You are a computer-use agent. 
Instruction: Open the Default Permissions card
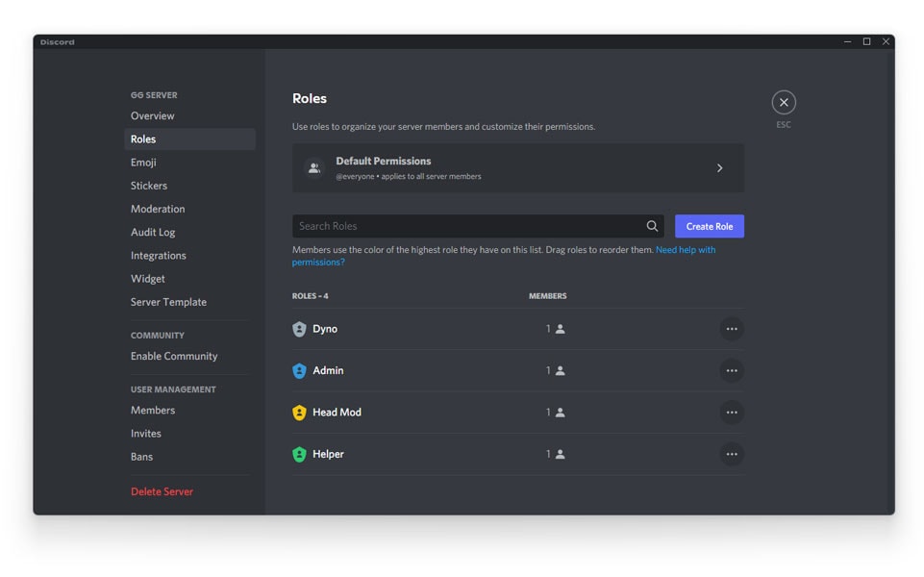pos(517,168)
